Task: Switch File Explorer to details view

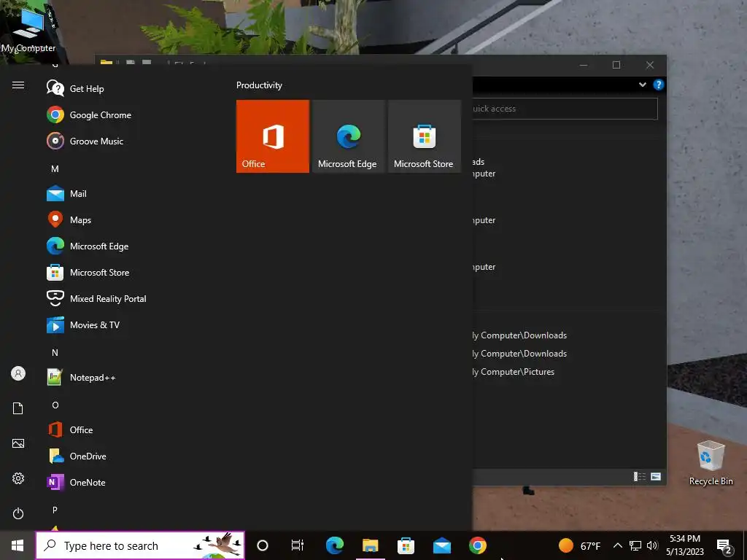Action: coord(639,476)
